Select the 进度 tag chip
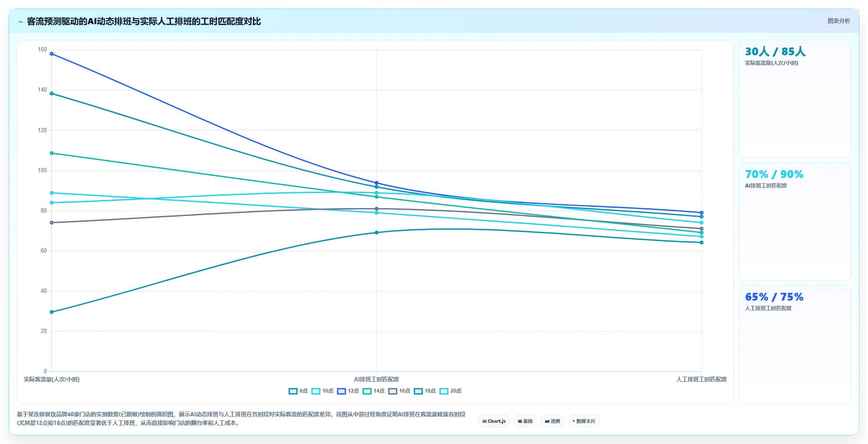 (552, 421)
